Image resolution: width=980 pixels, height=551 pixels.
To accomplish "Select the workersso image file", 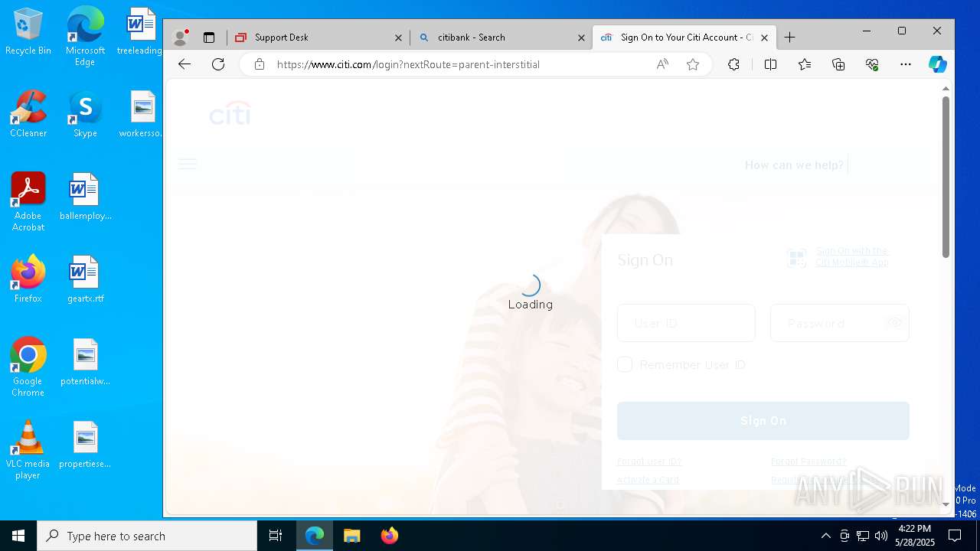I will pyautogui.click(x=141, y=115).
